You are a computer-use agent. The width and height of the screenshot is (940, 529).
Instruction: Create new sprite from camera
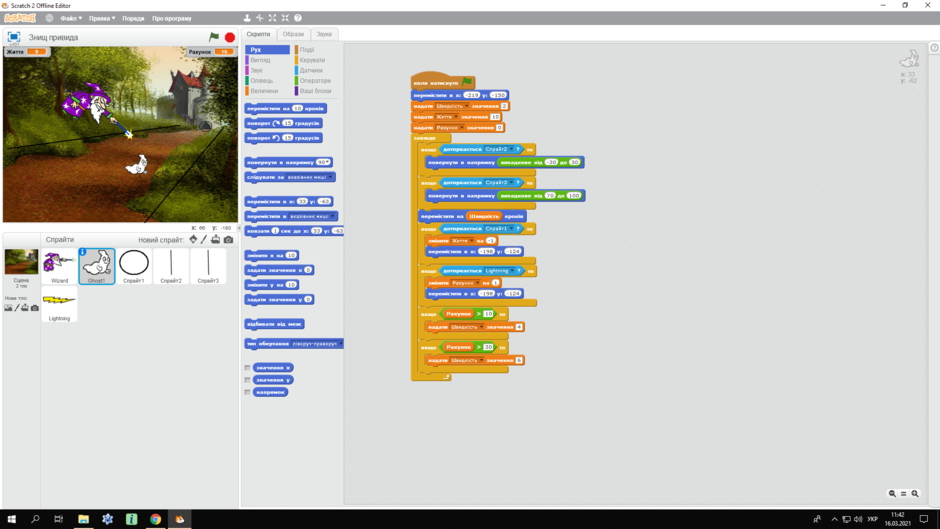228,239
